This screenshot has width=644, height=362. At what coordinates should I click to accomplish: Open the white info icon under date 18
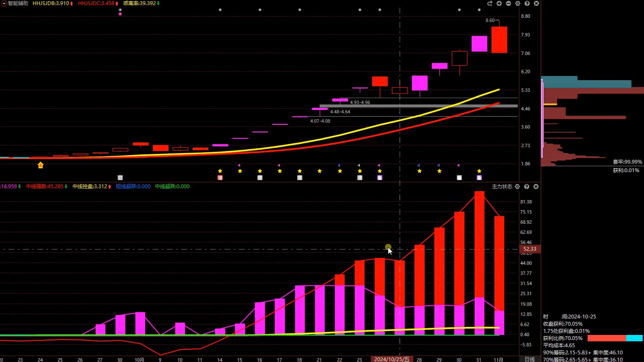[300, 178]
